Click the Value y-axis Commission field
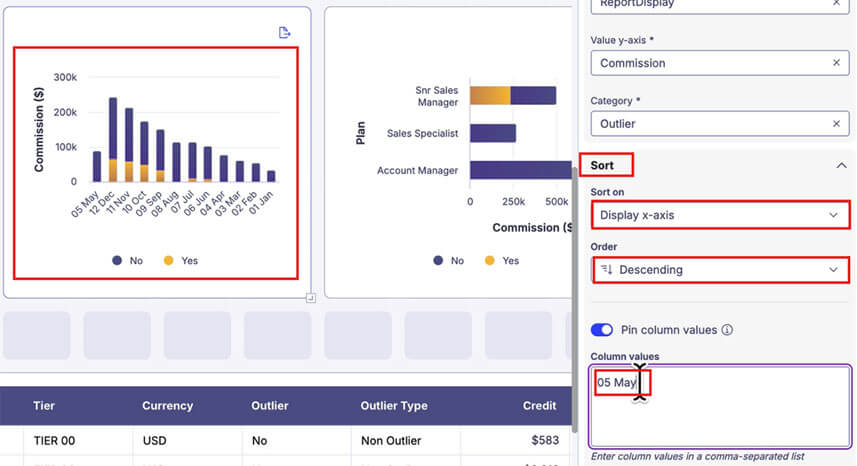 [720, 63]
